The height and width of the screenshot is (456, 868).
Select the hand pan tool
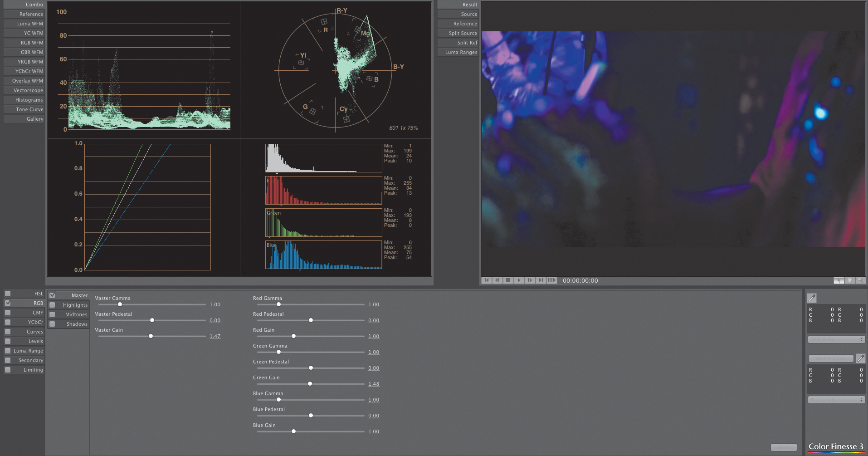coord(849,280)
